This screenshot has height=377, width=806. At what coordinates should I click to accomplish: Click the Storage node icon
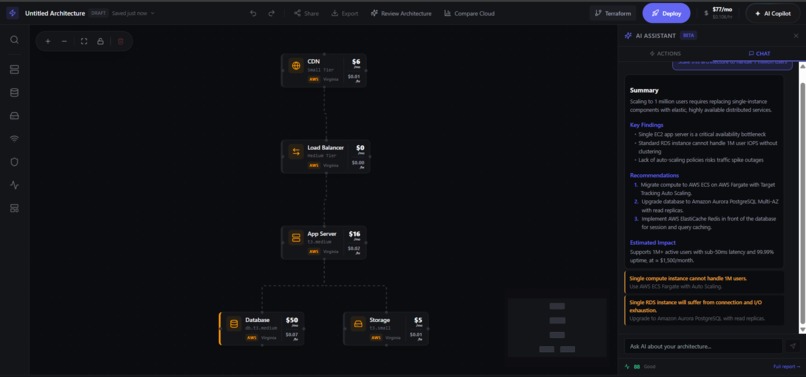point(358,324)
